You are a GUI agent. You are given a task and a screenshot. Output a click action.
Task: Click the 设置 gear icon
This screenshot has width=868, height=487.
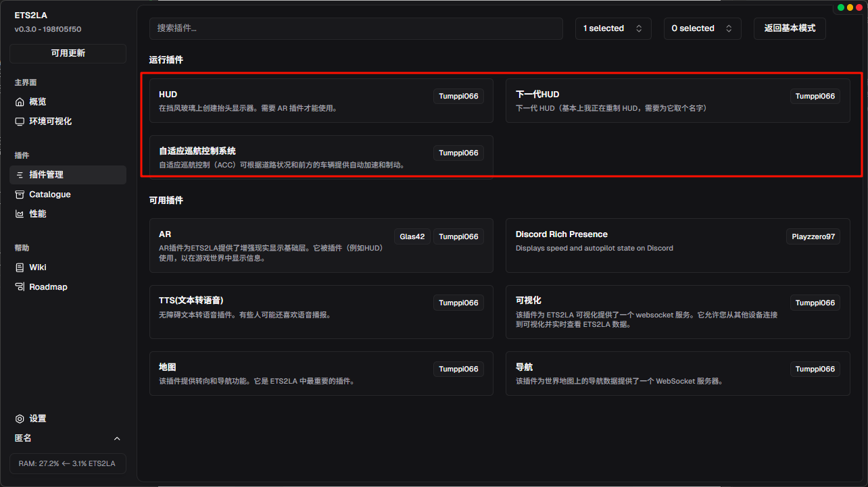point(20,419)
